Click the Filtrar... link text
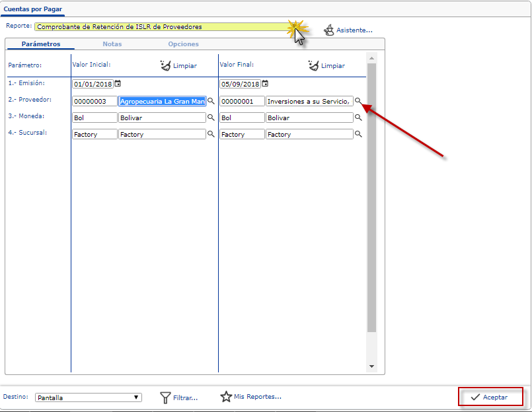The height and width of the screenshot is (412, 532). [186, 397]
